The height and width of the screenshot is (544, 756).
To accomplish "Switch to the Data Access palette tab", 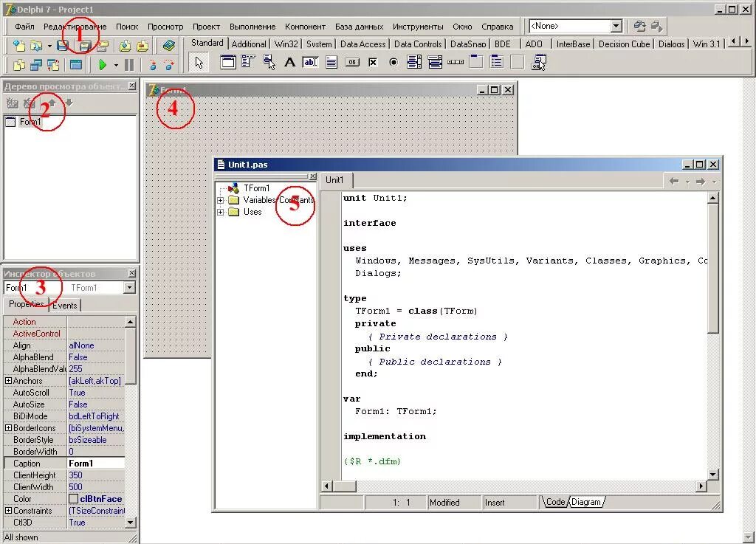I will pyautogui.click(x=362, y=44).
